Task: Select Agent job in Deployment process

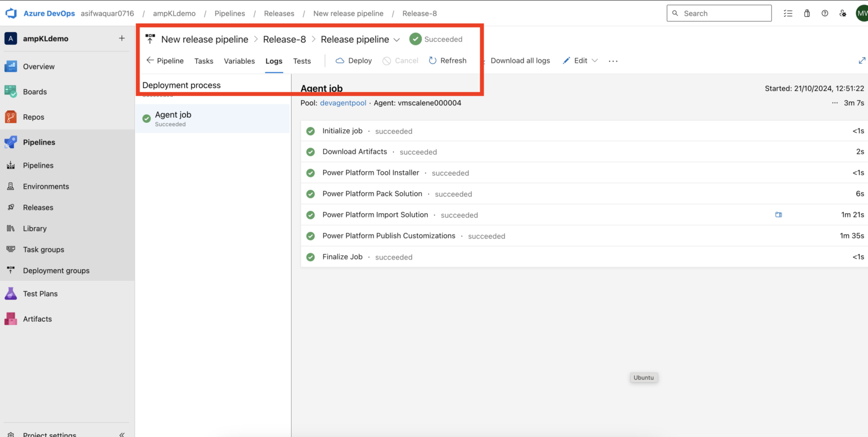Action: 212,119
